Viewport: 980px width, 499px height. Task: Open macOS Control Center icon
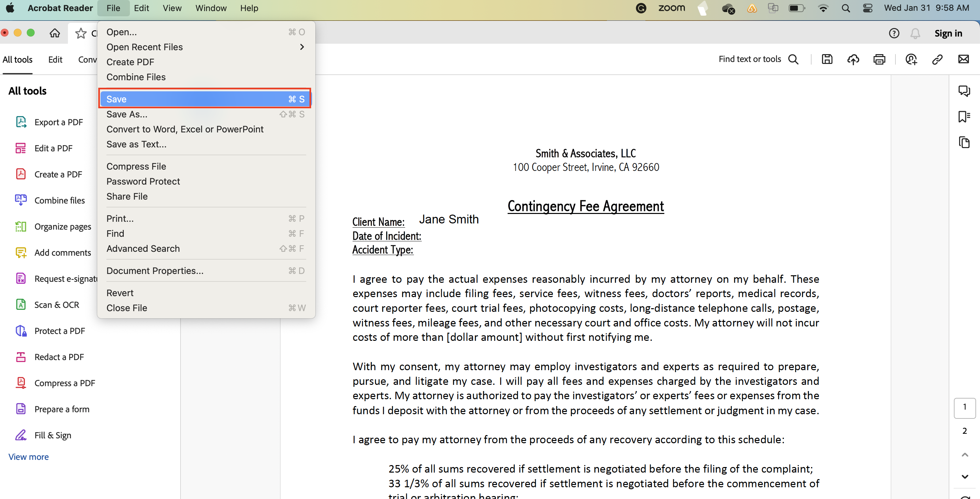coord(868,8)
